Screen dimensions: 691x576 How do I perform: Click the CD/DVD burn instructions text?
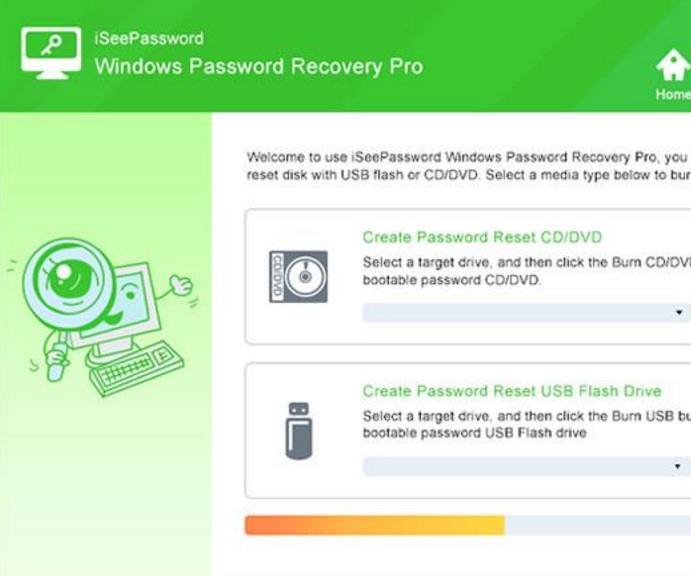click(x=527, y=271)
